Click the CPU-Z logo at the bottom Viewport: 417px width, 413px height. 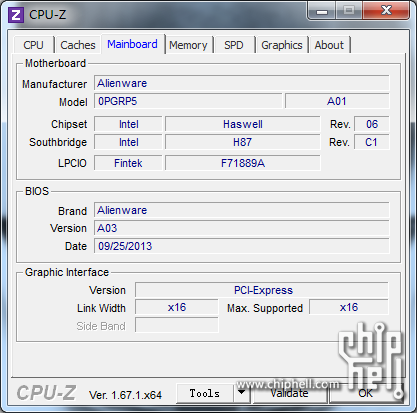point(46,393)
